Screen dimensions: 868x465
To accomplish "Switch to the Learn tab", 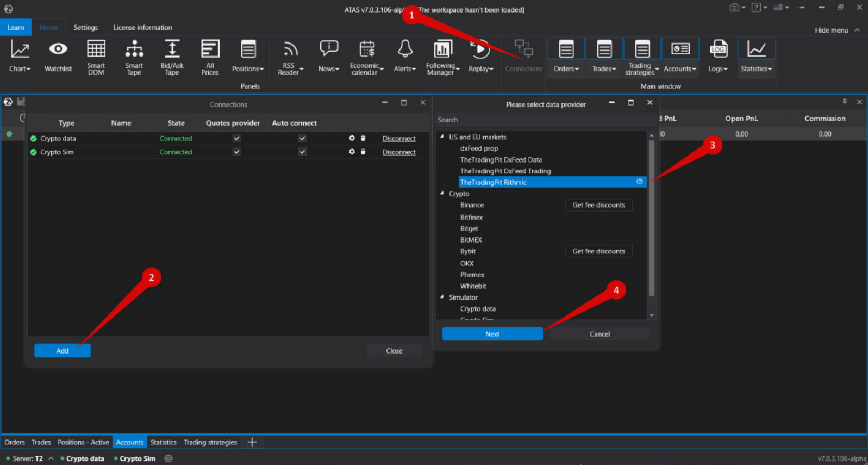I will pyautogui.click(x=16, y=27).
